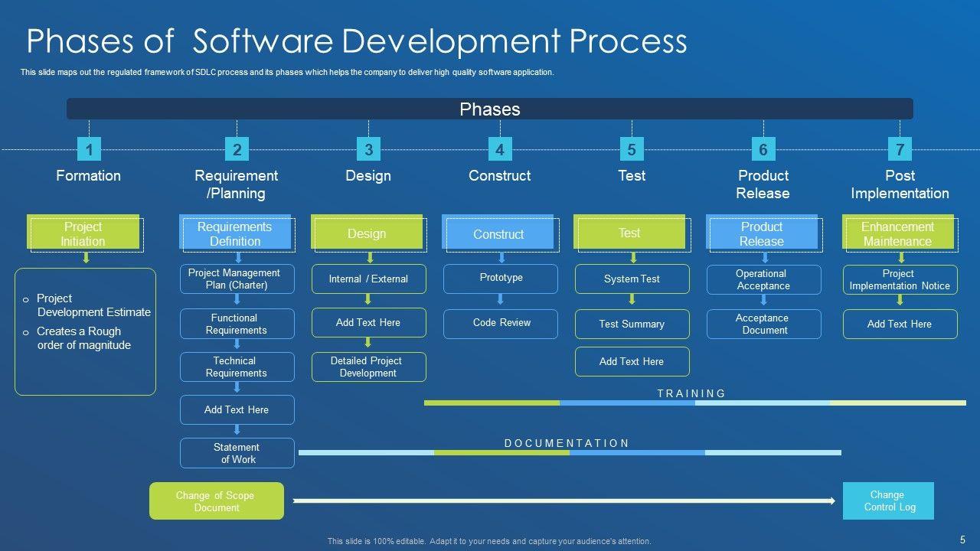
Task: Click the Training progress bar
Action: [694, 403]
